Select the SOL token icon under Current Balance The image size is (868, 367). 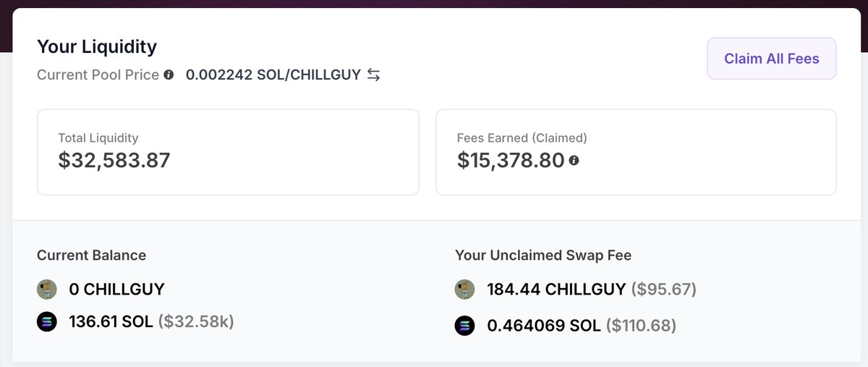pyautogui.click(x=47, y=321)
